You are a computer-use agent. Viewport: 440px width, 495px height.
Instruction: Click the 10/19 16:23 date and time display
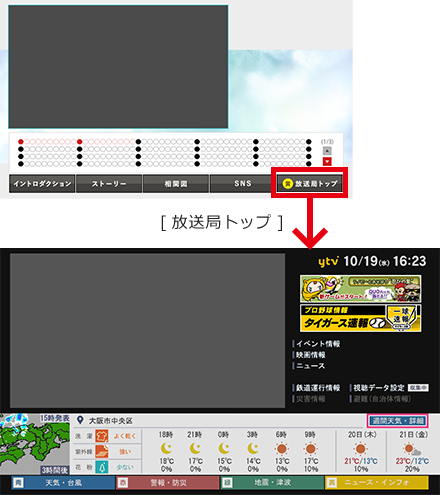coord(385,261)
